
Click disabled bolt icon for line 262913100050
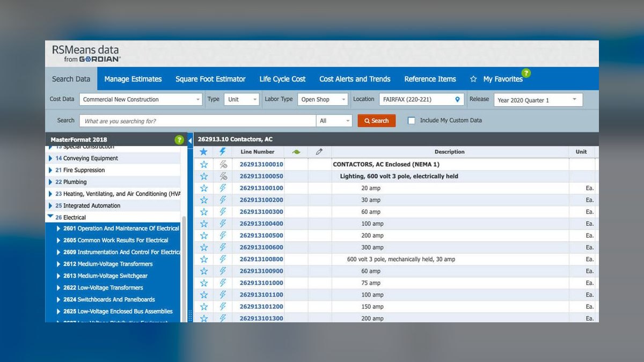point(223,176)
